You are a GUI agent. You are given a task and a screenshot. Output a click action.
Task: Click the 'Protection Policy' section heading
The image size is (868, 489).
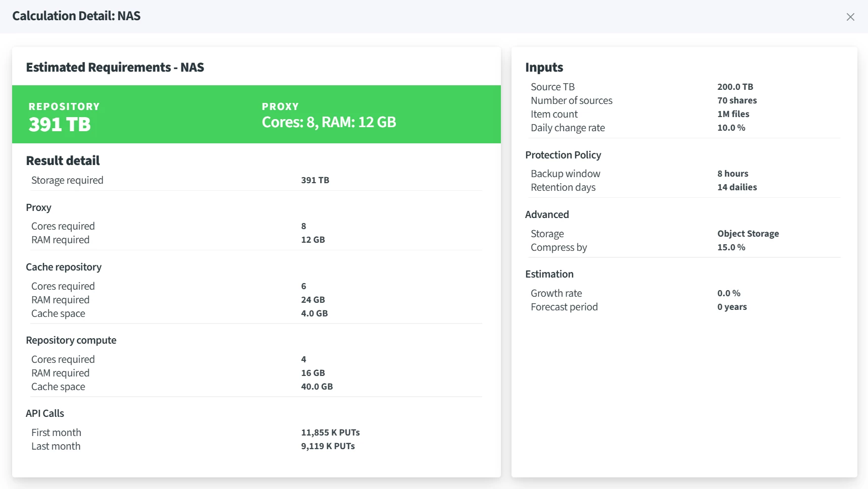[563, 155]
